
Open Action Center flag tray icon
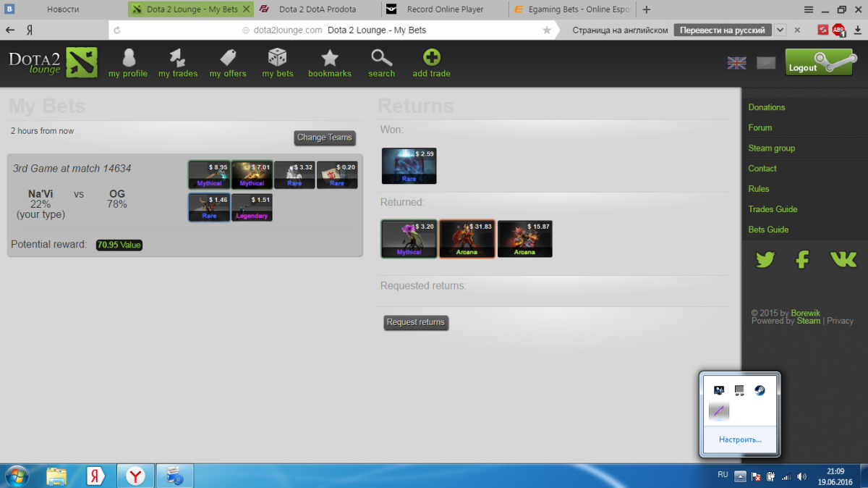pyautogui.click(x=755, y=476)
